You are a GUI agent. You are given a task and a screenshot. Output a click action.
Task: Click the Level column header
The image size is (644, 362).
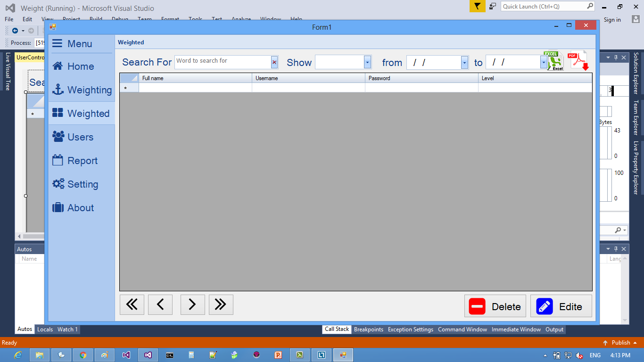(x=535, y=78)
